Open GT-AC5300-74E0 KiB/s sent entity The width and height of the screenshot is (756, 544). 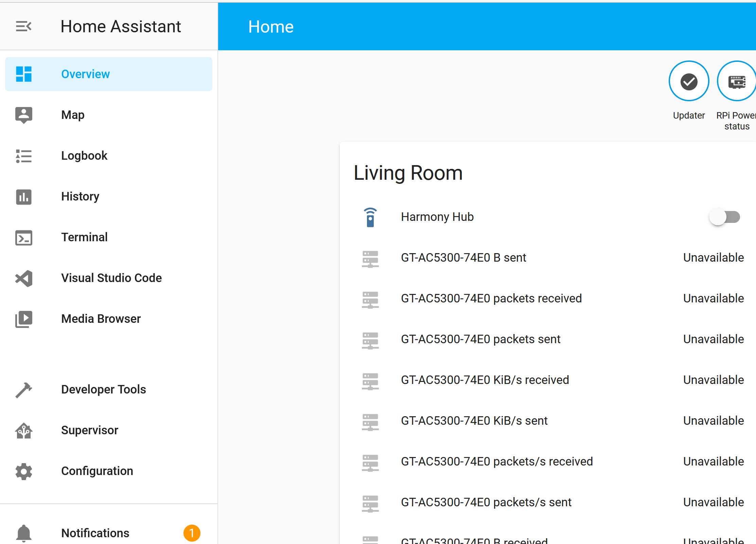[474, 421]
